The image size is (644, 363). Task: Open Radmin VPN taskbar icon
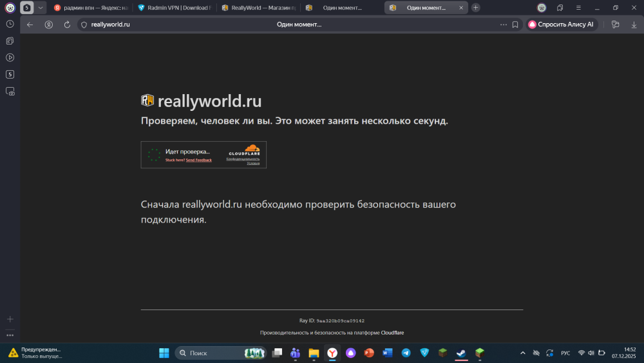pos(424,353)
